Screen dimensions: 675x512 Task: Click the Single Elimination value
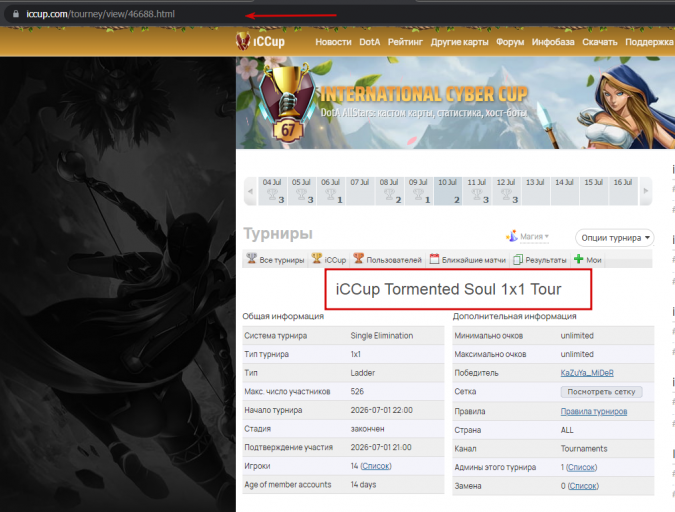click(x=381, y=335)
